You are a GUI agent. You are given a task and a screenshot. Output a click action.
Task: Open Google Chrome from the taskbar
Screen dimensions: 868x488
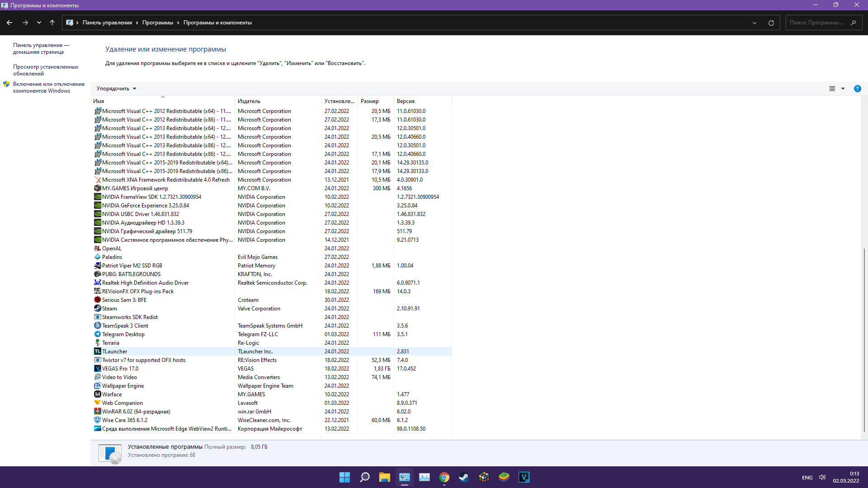coord(444,477)
